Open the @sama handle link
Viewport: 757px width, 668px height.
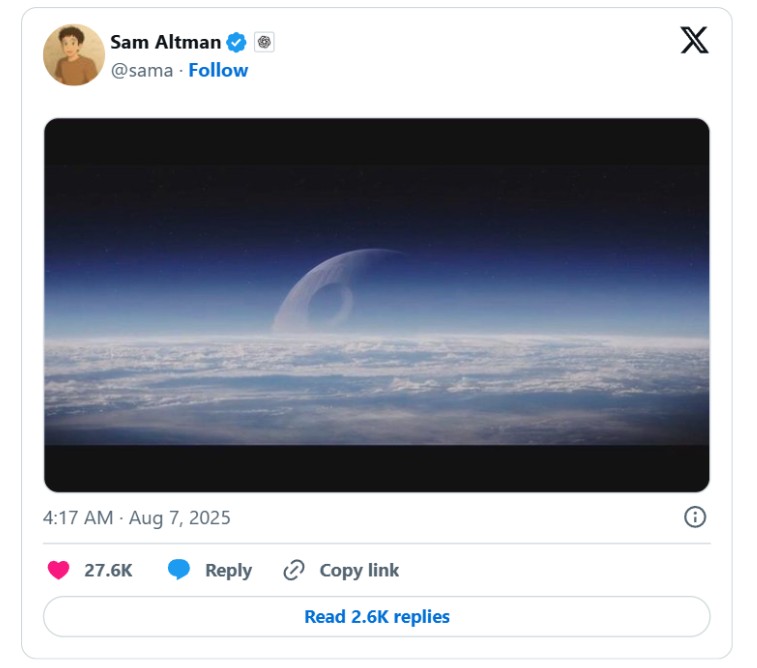[142, 70]
